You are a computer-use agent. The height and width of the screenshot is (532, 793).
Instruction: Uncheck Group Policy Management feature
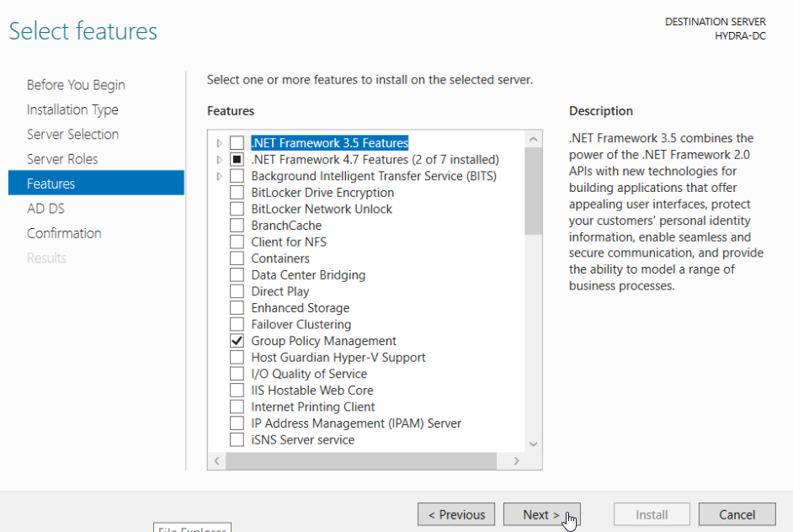(237, 341)
